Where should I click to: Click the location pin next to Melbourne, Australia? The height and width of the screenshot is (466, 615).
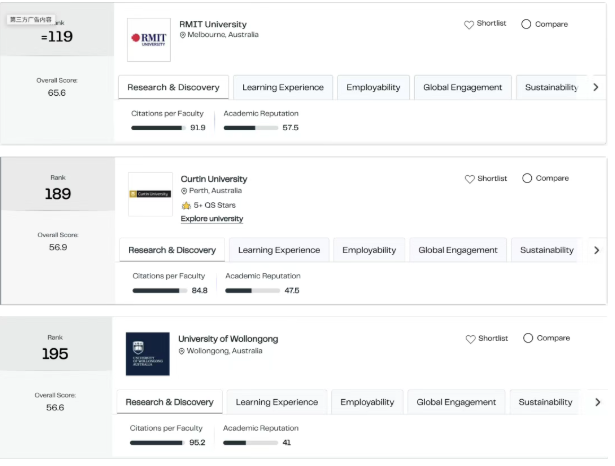point(182,35)
